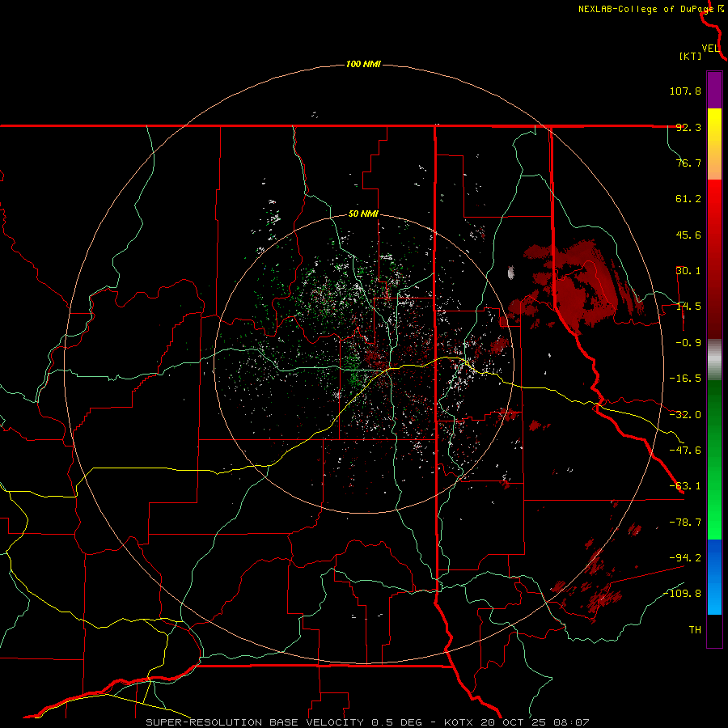Viewport: 728px width, 728px height.
Task: Click the purple segment of velocity color bar
Action: 714,90
